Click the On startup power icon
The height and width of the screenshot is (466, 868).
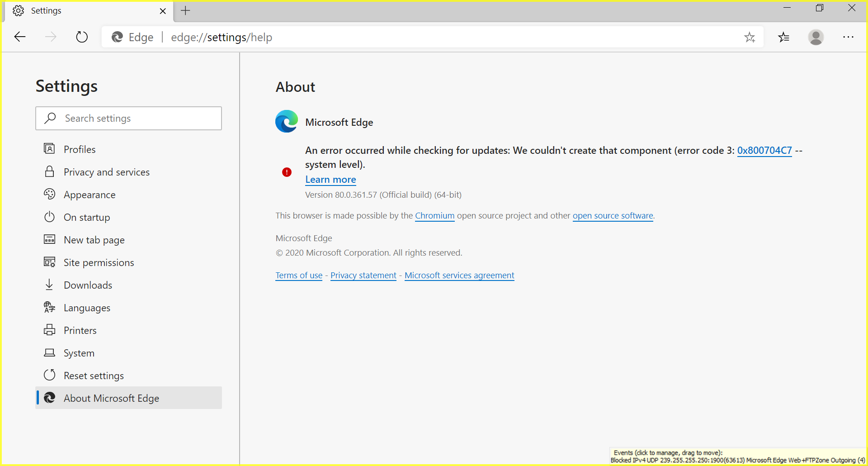[x=49, y=217]
